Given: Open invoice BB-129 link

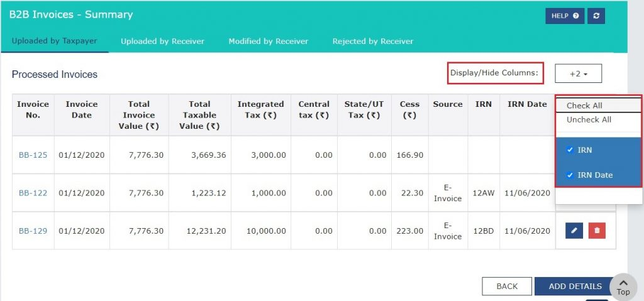Looking at the screenshot, I should coord(33,231).
